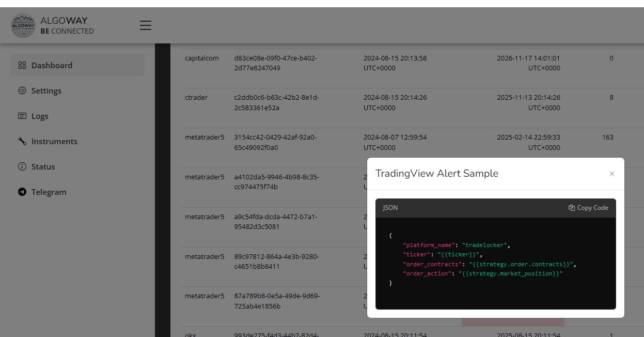Open the Status menu item
This screenshot has height=337, width=644.
point(77,166)
